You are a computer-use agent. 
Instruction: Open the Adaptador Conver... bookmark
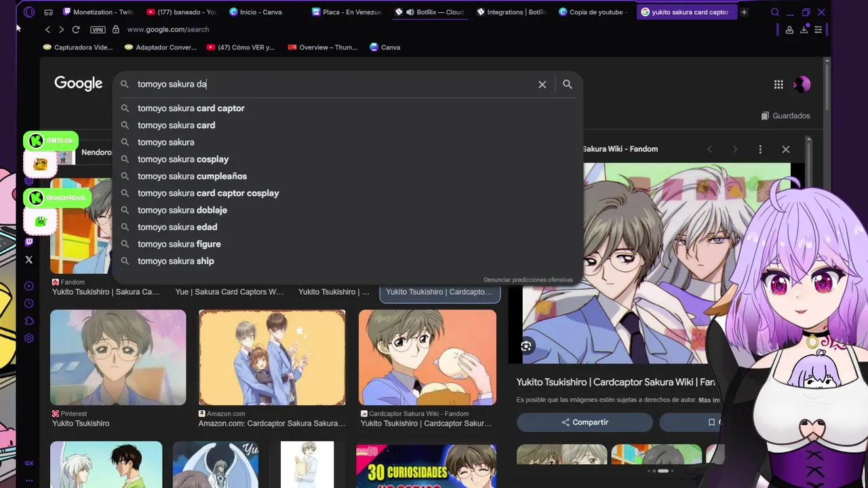pos(161,47)
